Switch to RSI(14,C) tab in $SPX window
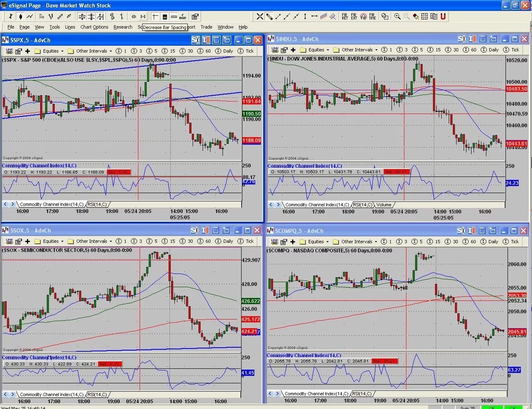The image size is (532, 409). (x=97, y=204)
